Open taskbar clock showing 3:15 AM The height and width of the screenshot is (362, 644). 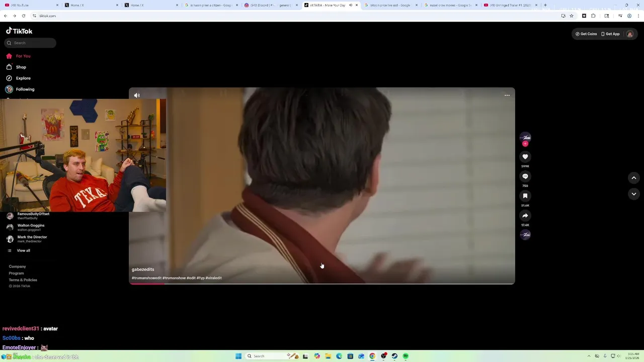point(633,356)
